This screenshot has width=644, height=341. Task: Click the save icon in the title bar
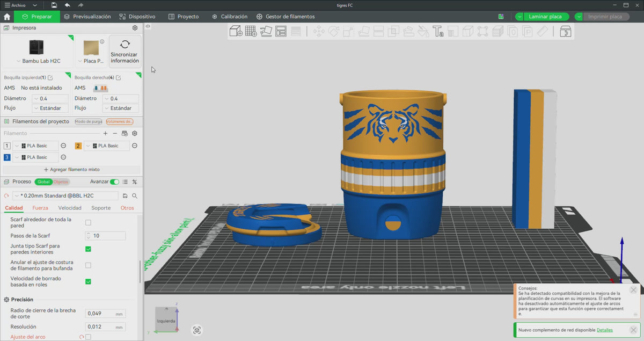pyautogui.click(x=54, y=5)
